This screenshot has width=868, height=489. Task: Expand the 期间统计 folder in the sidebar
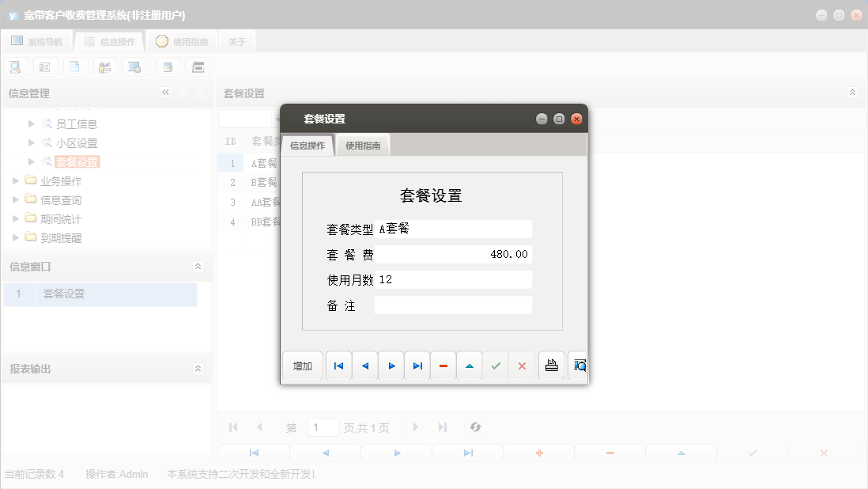point(14,218)
